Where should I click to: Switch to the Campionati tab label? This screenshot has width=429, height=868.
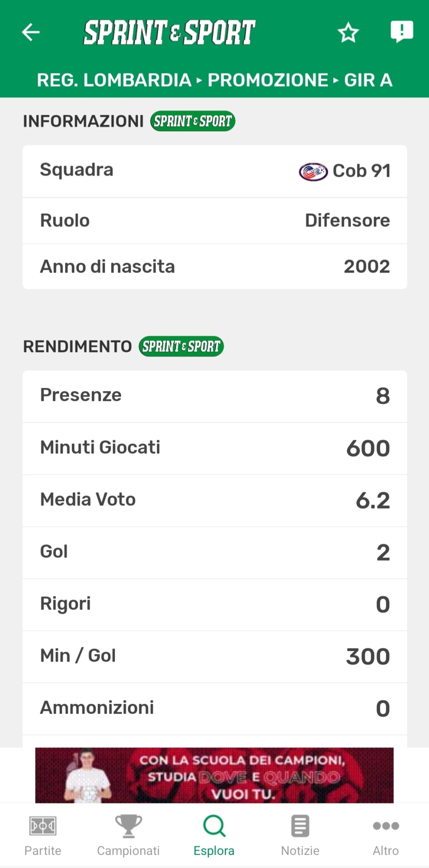tap(128, 850)
